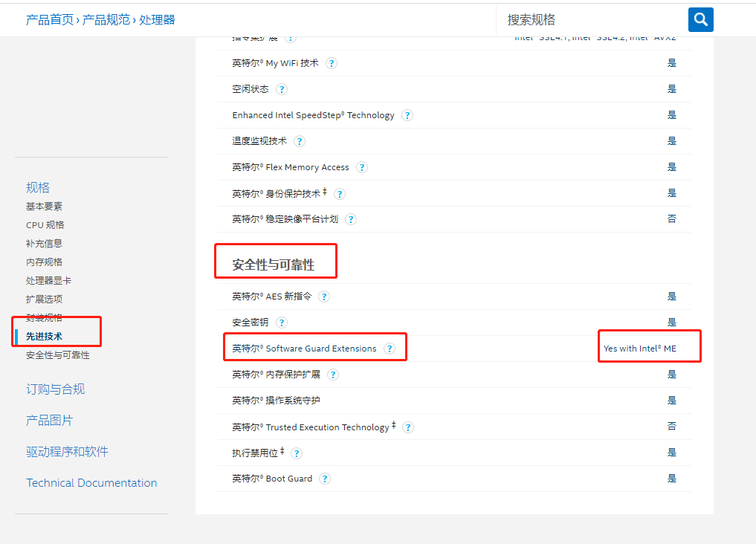Select 内存规格 in the left navigation
This screenshot has height=544, width=756.
[x=45, y=262]
